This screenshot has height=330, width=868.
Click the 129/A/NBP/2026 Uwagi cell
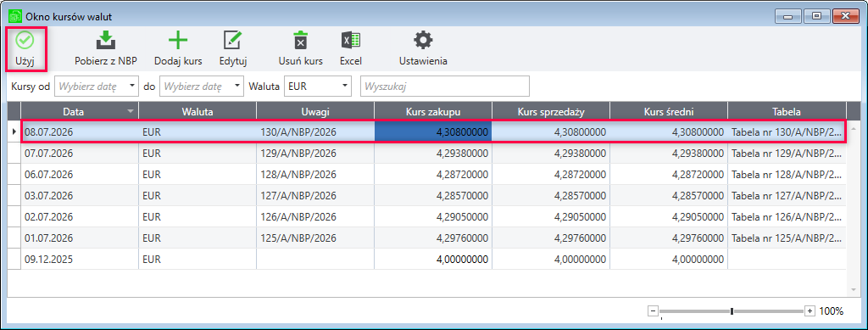(x=315, y=154)
